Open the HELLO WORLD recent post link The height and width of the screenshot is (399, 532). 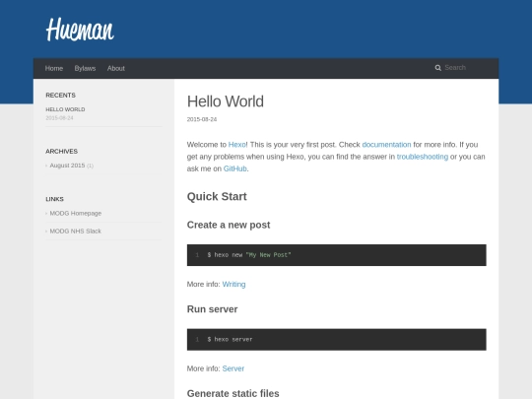pyautogui.click(x=65, y=109)
